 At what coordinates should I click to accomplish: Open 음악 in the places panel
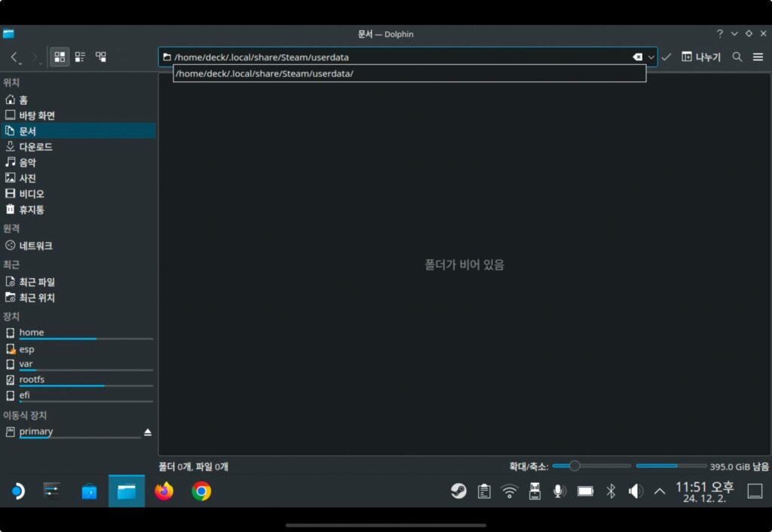click(x=78, y=163)
